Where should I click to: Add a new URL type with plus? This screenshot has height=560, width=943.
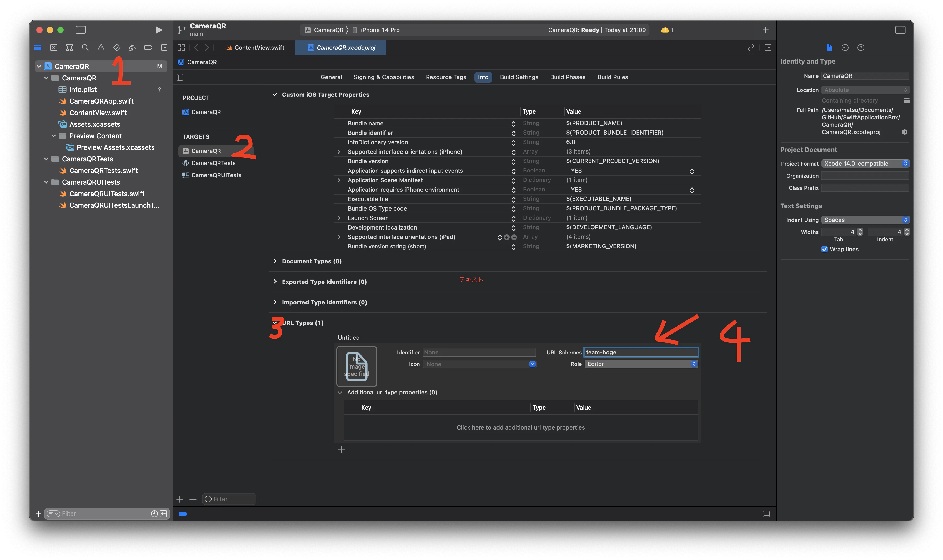(x=341, y=450)
